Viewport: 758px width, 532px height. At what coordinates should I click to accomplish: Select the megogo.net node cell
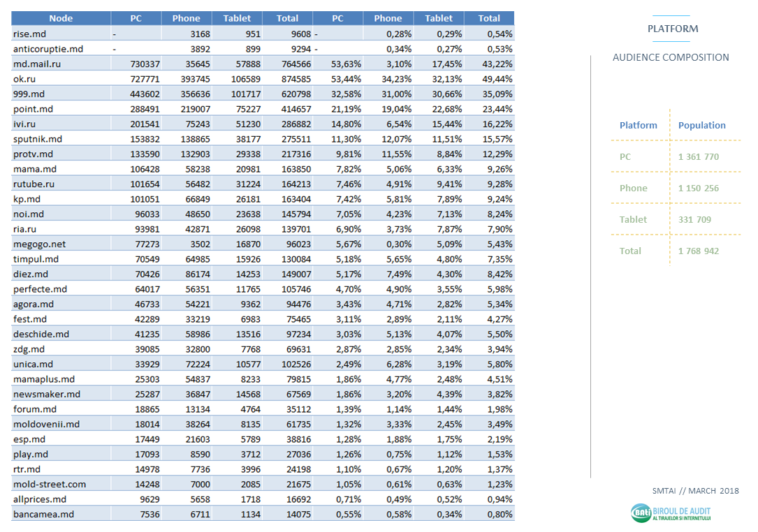coord(40,244)
